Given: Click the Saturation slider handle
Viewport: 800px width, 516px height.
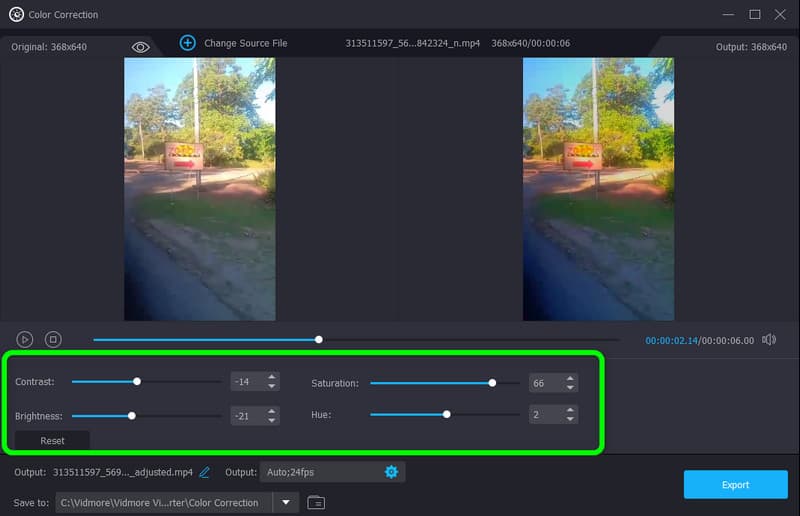Looking at the screenshot, I should [x=492, y=382].
